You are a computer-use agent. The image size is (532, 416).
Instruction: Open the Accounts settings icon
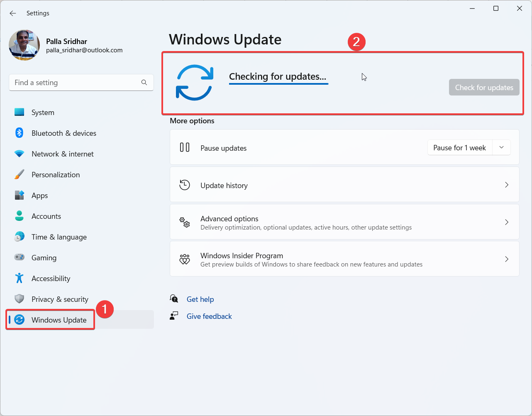coord(19,216)
